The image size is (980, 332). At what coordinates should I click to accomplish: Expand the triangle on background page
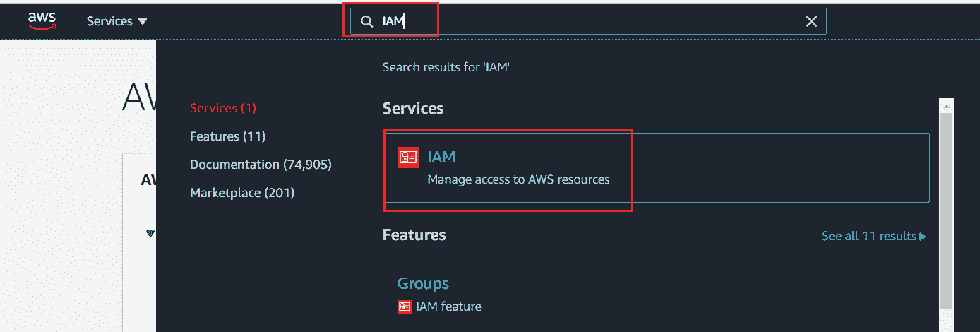click(150, 233)
